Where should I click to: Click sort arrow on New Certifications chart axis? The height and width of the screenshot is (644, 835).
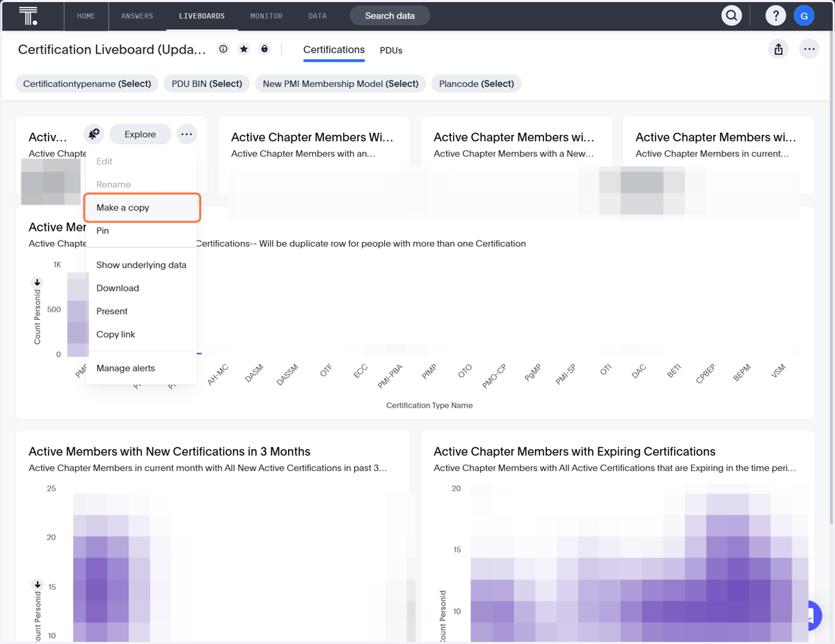pos(37,585)
